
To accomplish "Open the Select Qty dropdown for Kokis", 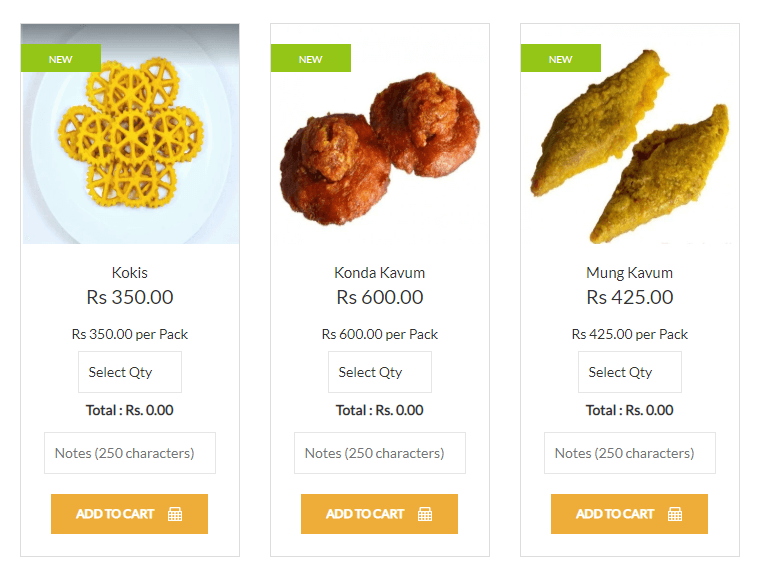I will 130,372.
